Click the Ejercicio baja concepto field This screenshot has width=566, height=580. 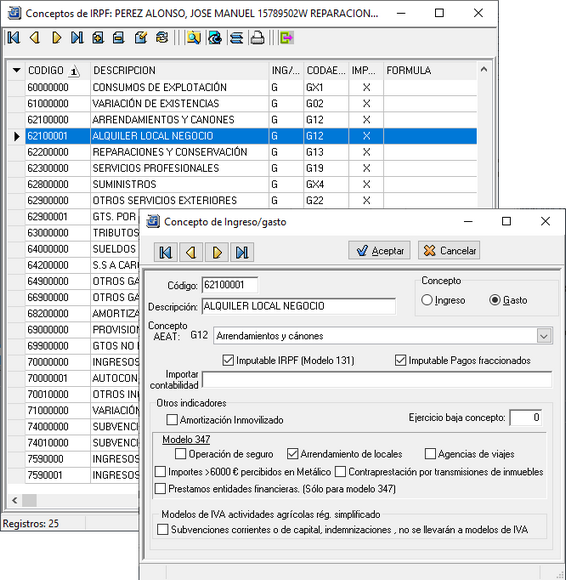(526, 418)
